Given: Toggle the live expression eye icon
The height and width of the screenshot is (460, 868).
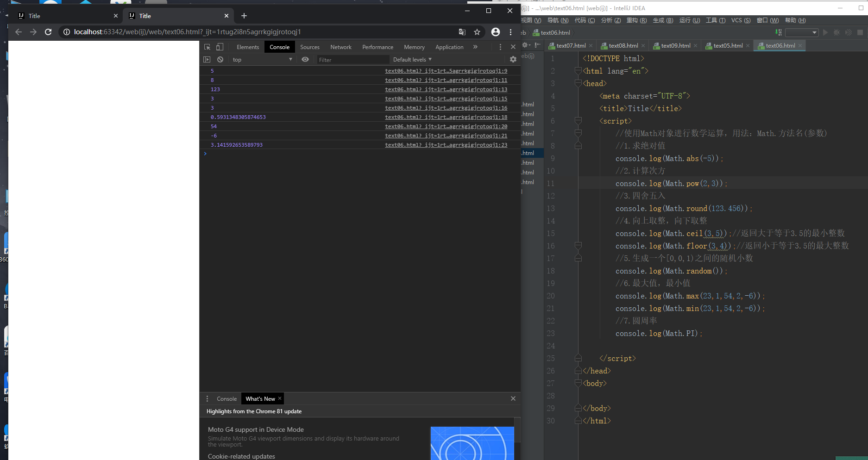Looking at the screenshot, I should [305, 60].
